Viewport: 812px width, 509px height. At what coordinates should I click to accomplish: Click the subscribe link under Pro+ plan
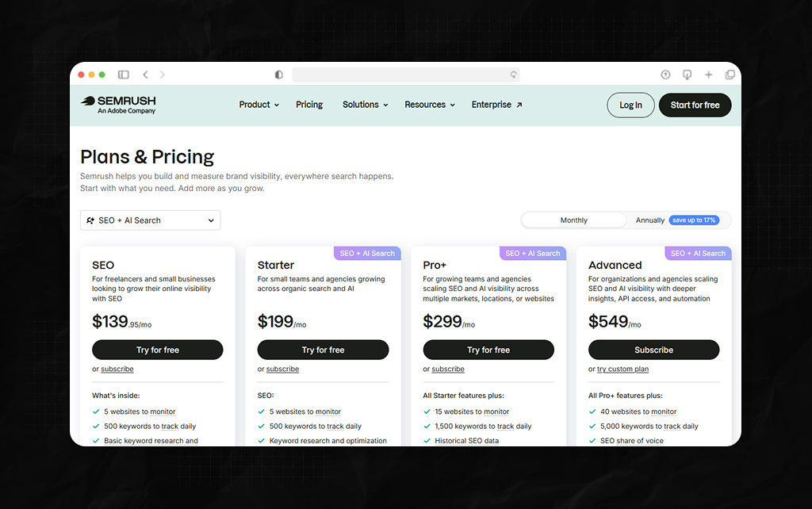pyautogui.click(x=448, y=369)
